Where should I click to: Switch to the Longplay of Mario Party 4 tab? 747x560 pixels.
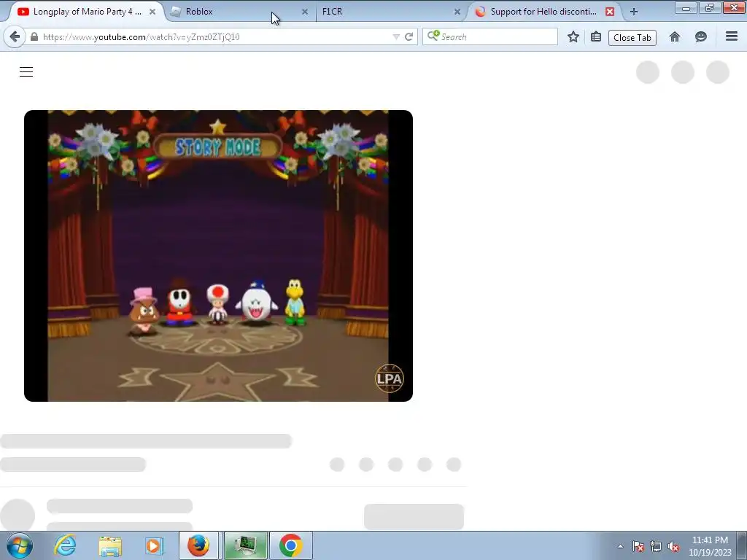click(x=87, y=12)
